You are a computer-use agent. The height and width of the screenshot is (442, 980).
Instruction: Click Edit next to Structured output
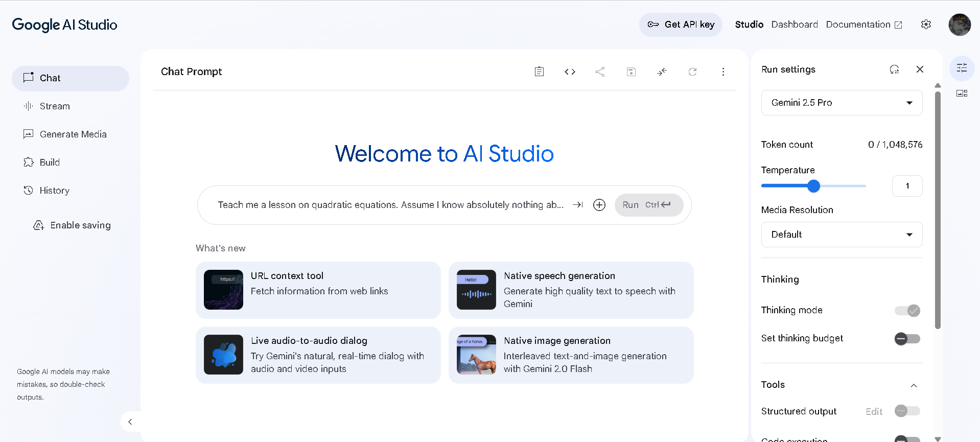pyautogui.click(x=874, y=411)
